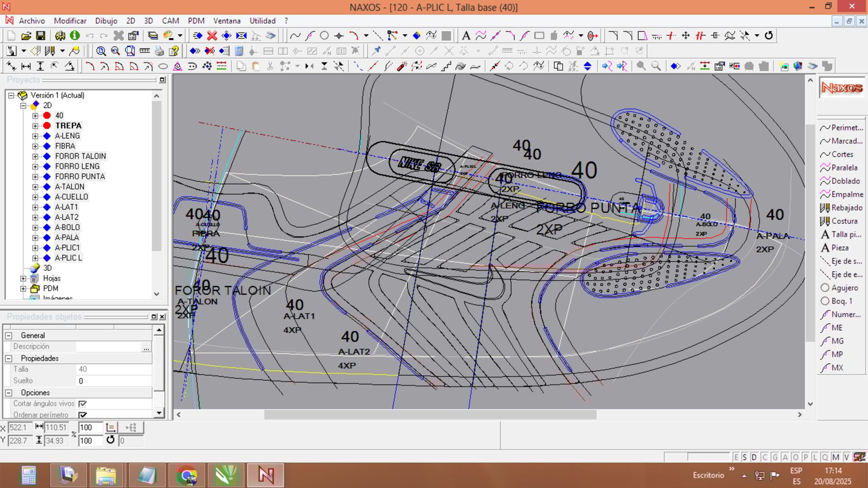Click the printer icon in second toolbar row

[x=159, y=51]
